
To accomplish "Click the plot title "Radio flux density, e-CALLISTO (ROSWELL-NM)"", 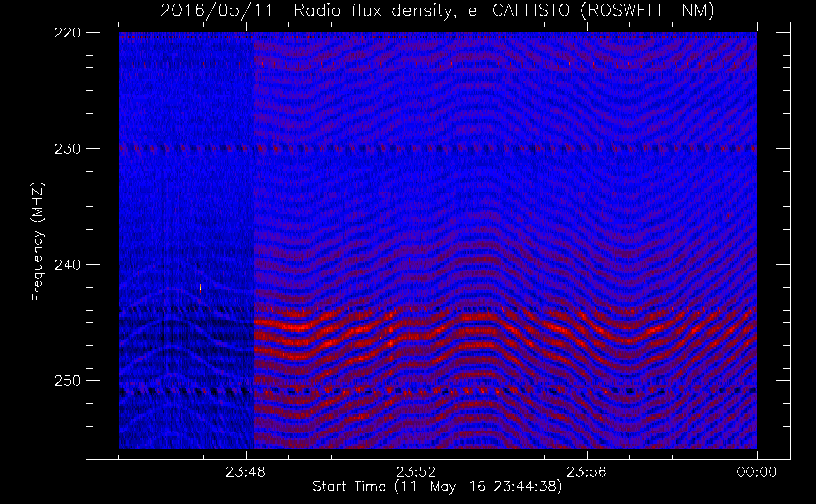I will click(504, 10).
